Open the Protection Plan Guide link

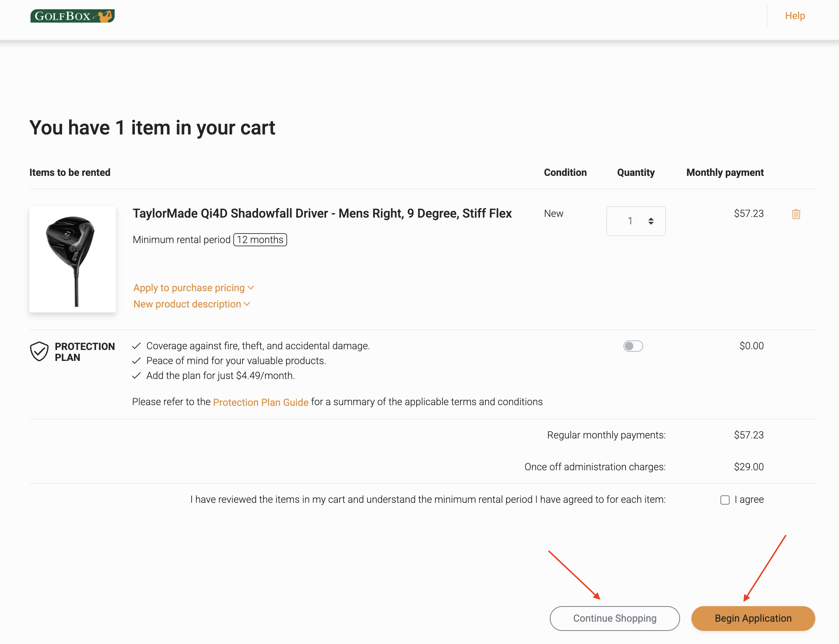point(261,402)
